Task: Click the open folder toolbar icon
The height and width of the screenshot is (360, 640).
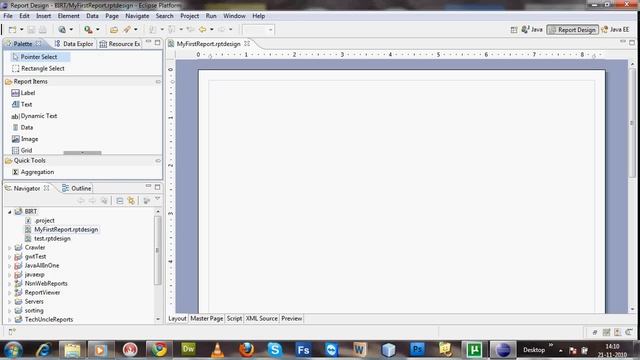Action: tap(114, 29)
